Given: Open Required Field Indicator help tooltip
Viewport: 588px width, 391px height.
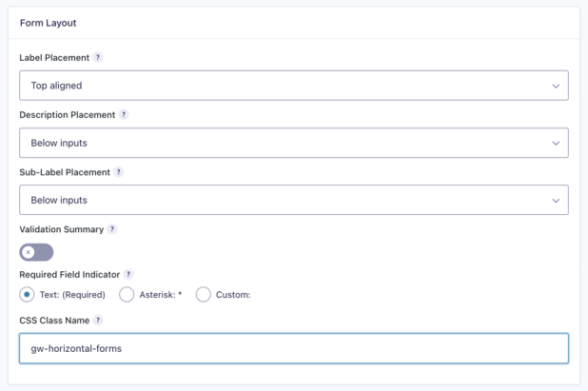Looking at the screenshot, I should point(128,274).
